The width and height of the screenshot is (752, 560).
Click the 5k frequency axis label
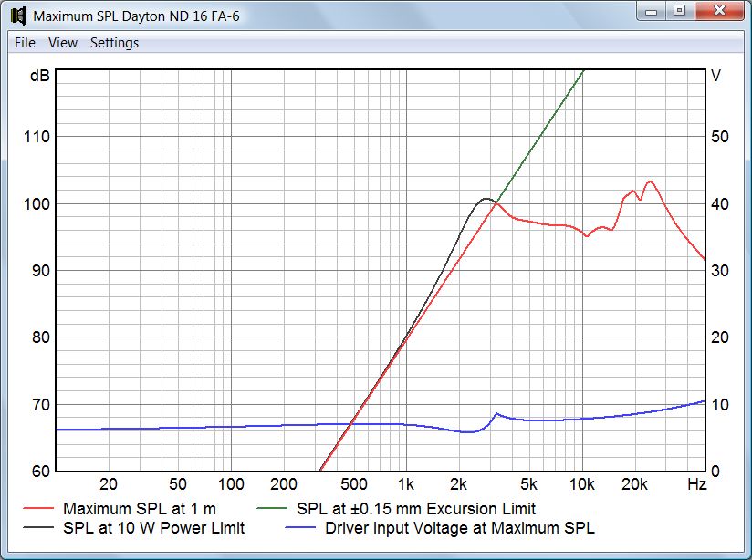528,484
